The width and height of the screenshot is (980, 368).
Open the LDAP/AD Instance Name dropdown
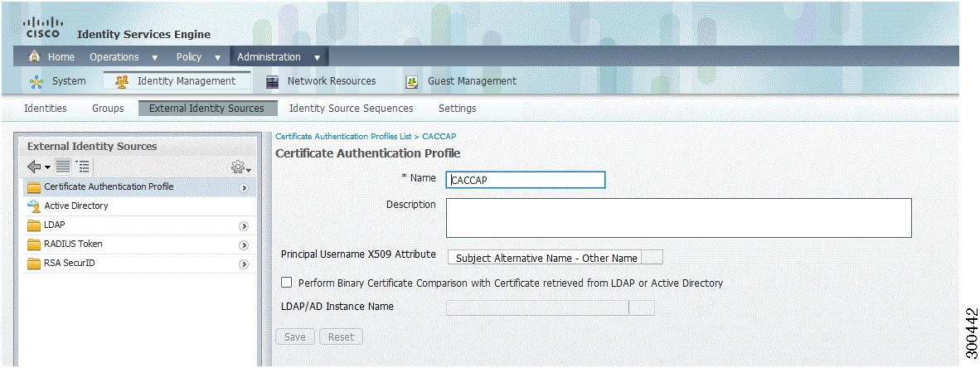point(550,307)
